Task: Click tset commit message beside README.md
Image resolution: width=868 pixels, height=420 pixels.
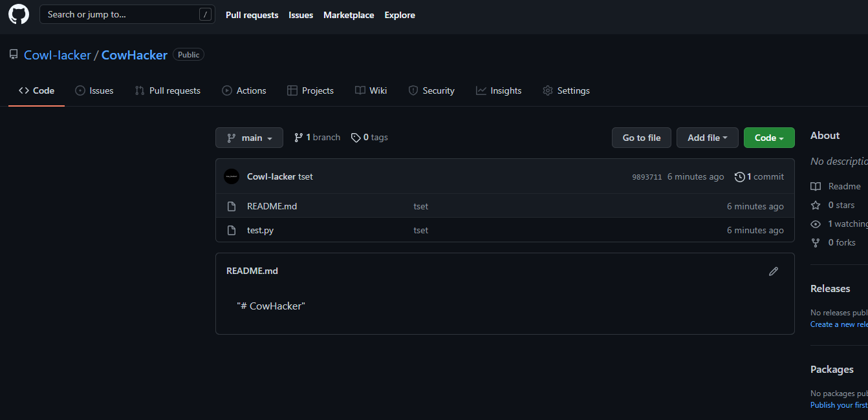Action: click(x=421, y=207)
